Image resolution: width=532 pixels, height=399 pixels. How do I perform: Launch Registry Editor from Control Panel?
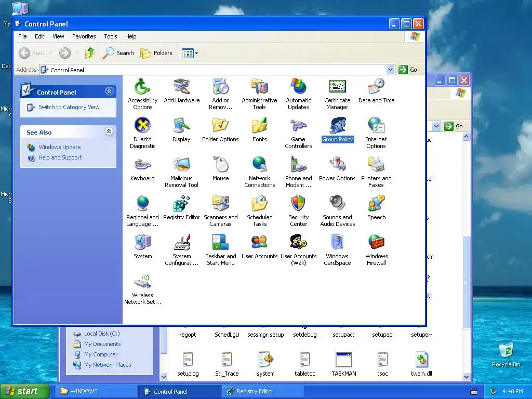(181, 208)
